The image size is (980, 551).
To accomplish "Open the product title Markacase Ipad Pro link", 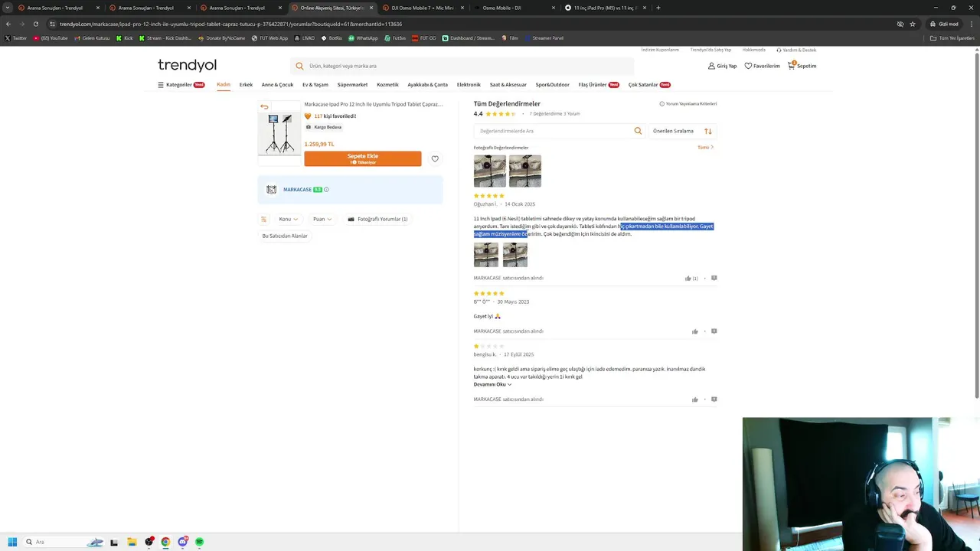I will click(x=373, y=104).
